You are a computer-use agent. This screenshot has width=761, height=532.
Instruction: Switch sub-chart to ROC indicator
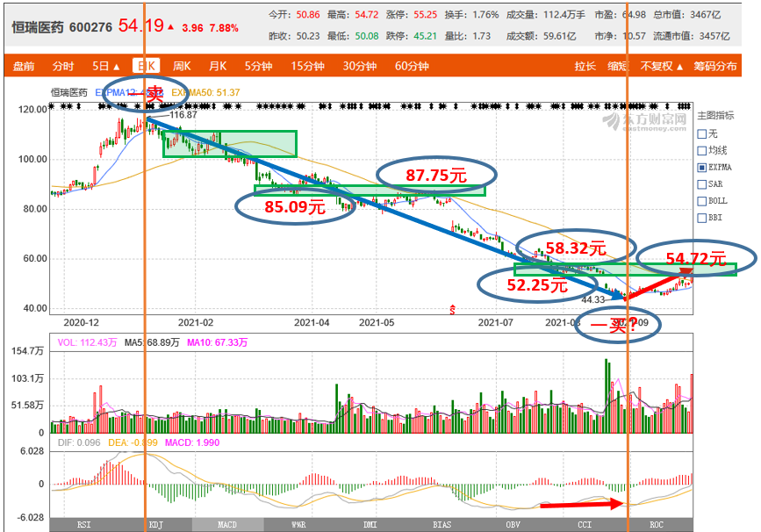pyautogui.click(x=657, y=525)
